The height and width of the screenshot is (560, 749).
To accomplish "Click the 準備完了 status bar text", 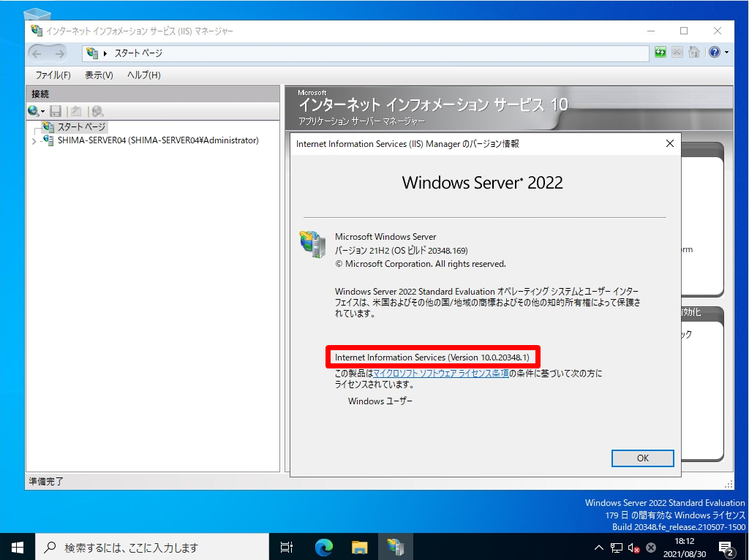I will tap(46, 481).
